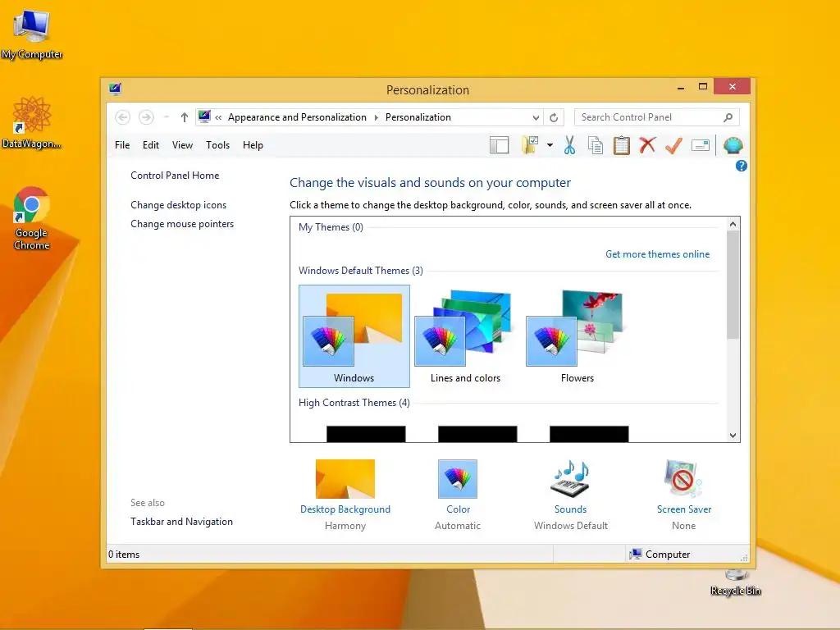Screen dimensions: 840x630
Task: Select the Windows theme
Action: [354, 336]
